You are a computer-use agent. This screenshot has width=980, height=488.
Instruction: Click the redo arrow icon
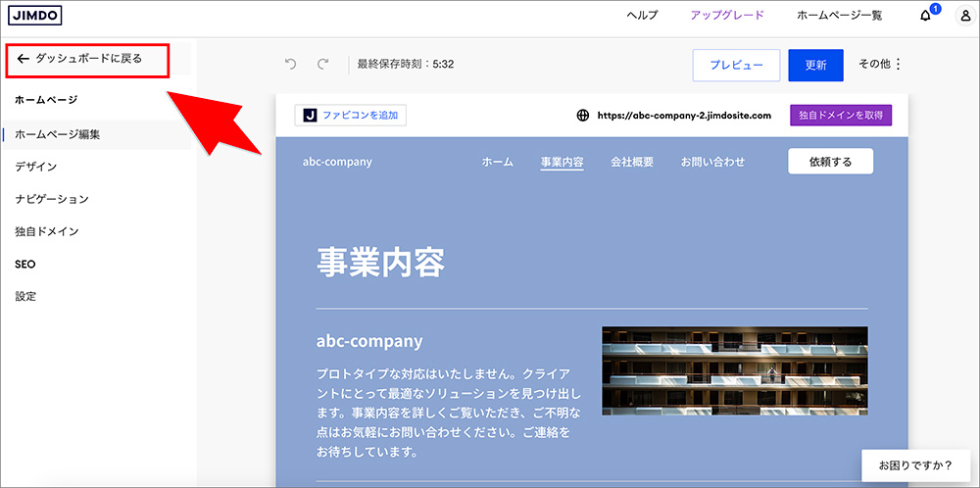pos(322,64)
